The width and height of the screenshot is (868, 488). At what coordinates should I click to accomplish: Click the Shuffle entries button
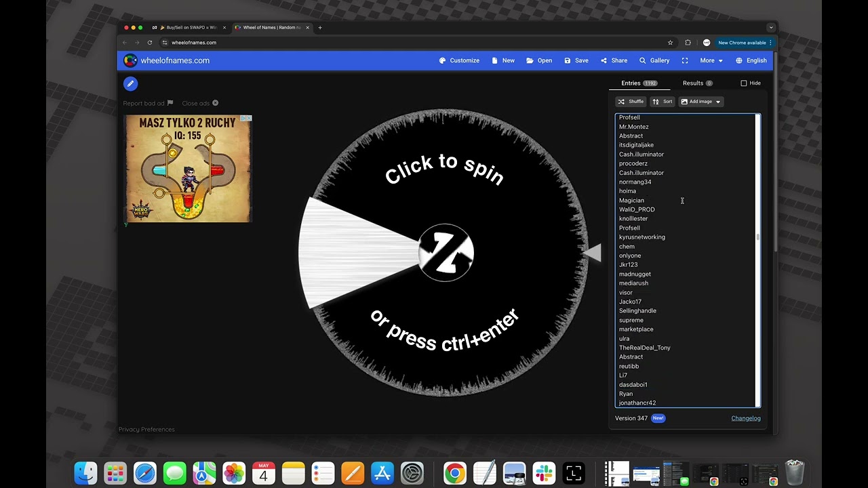pos(631,102)
